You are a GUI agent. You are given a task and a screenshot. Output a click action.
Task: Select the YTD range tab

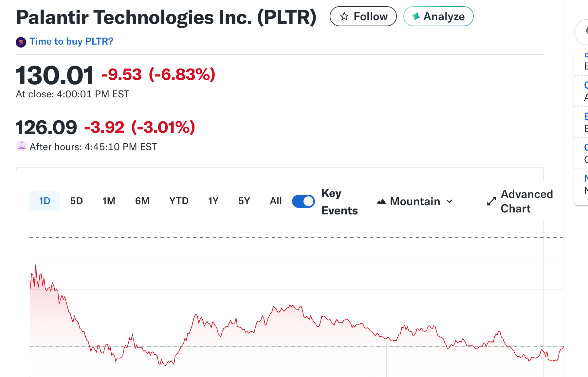pos(179,201)
